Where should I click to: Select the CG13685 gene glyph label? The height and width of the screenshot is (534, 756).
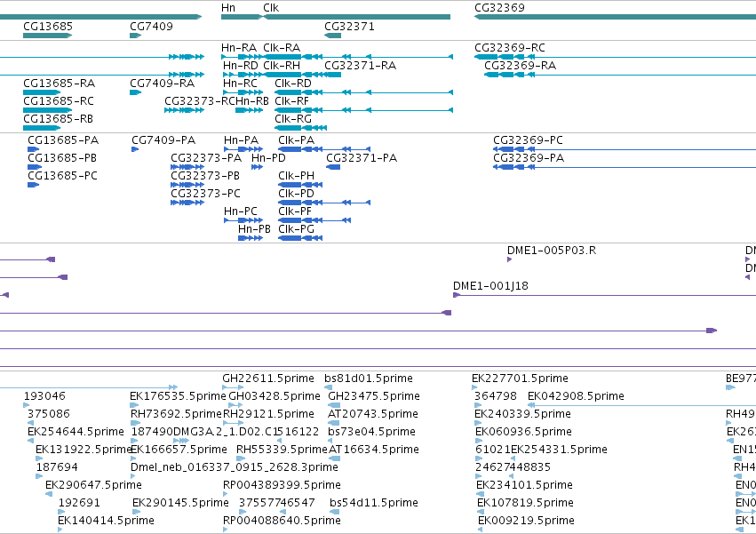48,27
